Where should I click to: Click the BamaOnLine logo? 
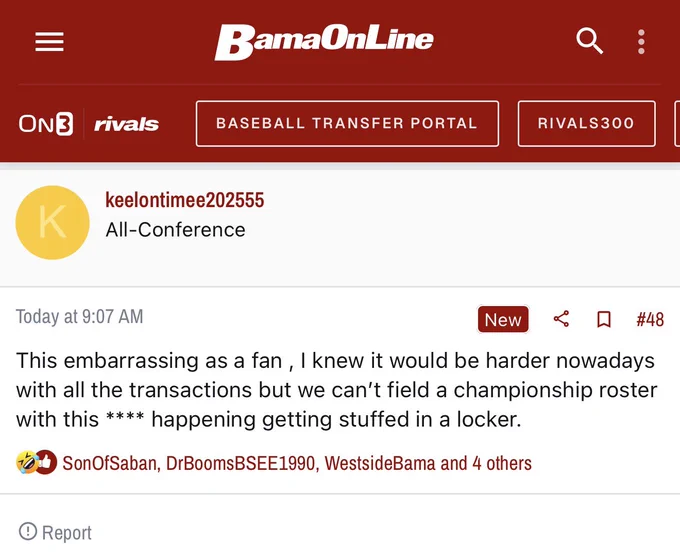[324, 42]
